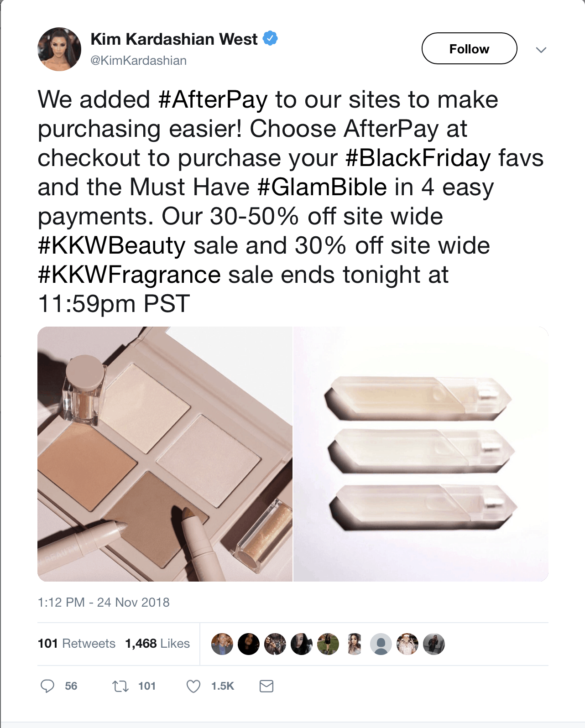Screen dimensions: 585x728
Task: Click the envelope direct message icon
Action: [266, 686]
